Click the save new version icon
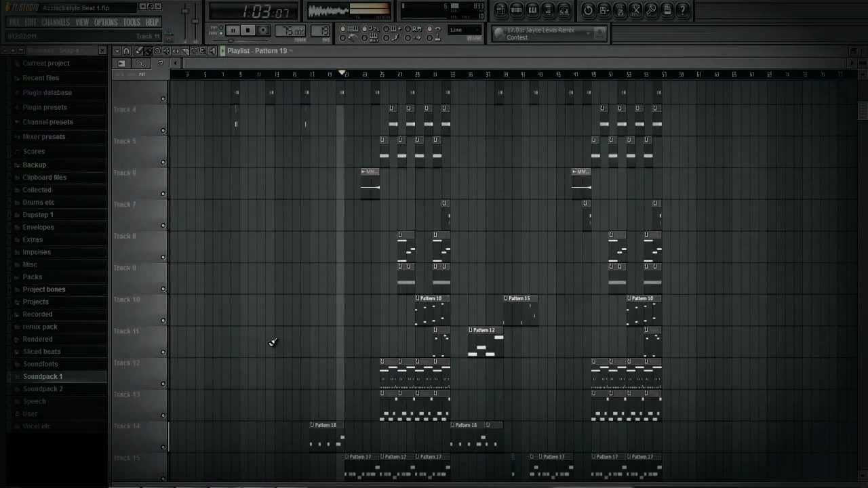This screenshot has height=488, width=868. coord(604,9)
